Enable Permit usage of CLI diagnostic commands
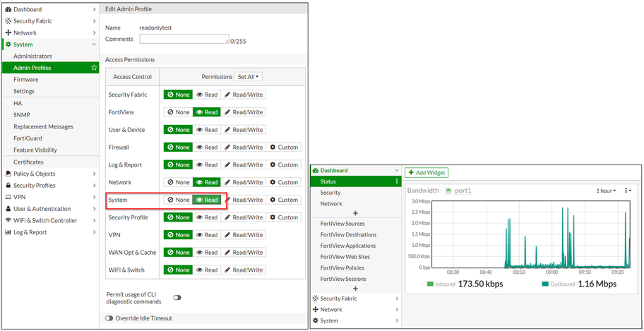This screenshot has width=644, height=331. pyautogui.click(x=177, y=298)
